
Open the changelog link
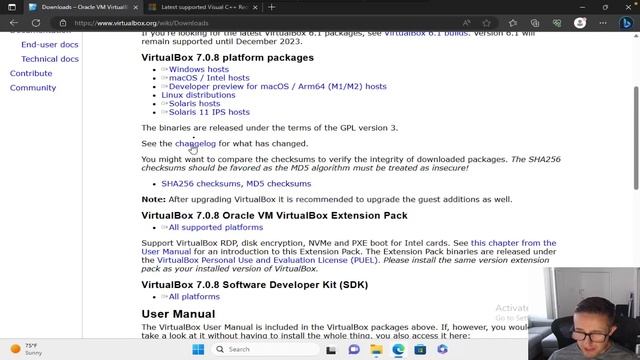pos(196,144)
